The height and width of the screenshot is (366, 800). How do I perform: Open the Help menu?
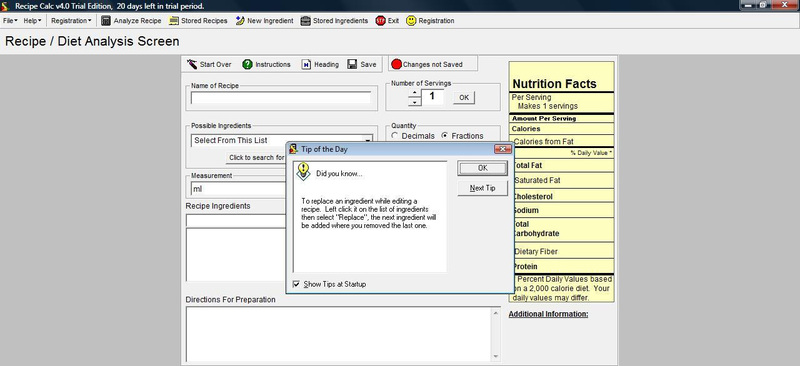pos(32,21)
